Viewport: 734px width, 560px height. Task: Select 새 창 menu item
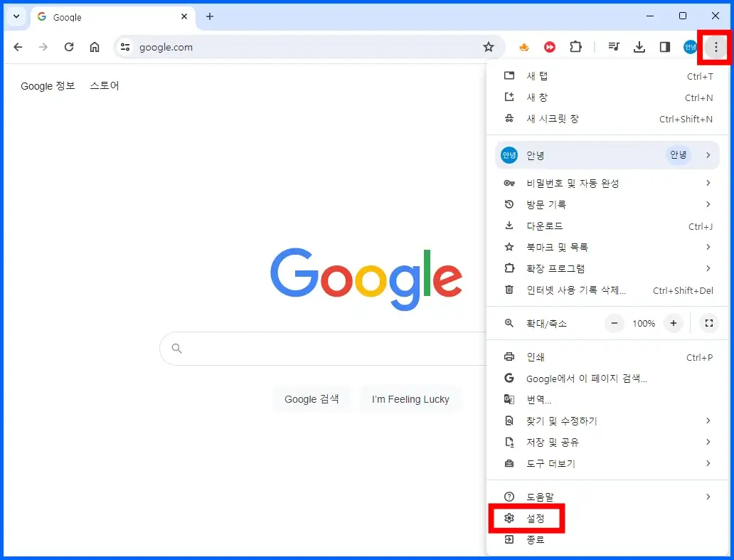tap(607, 97)
